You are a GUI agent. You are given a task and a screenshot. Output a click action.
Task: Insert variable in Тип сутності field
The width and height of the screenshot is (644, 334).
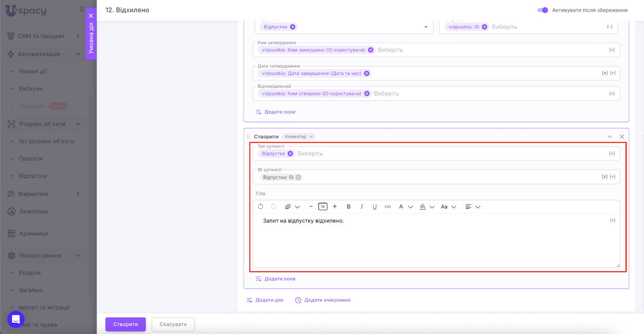pyautogui.click(x=612, y=154)
